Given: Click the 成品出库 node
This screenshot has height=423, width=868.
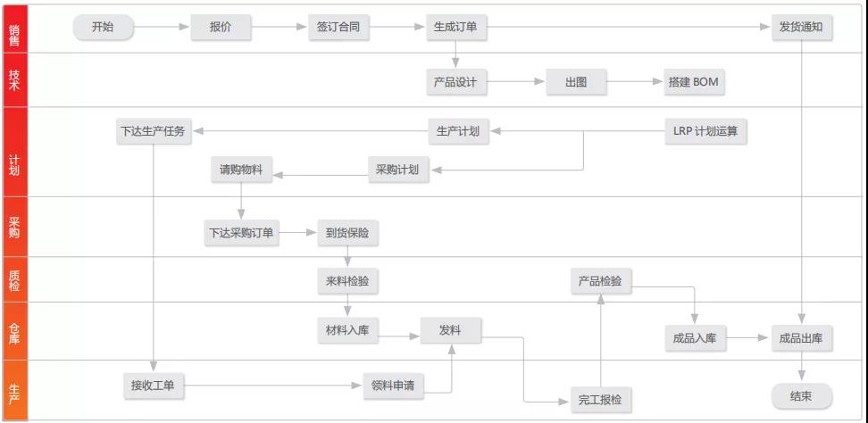Looking at the screenshot, I should (x=802, y=338).
